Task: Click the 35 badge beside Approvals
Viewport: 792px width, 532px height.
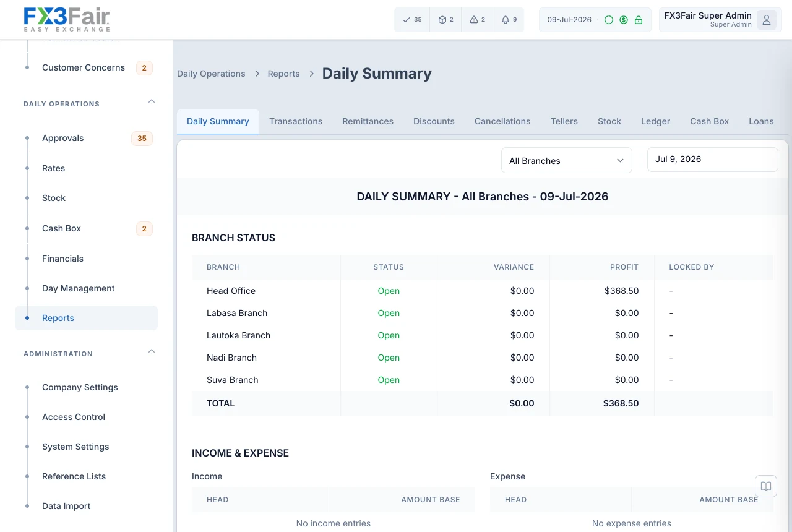Action: [x=142, y=139]
